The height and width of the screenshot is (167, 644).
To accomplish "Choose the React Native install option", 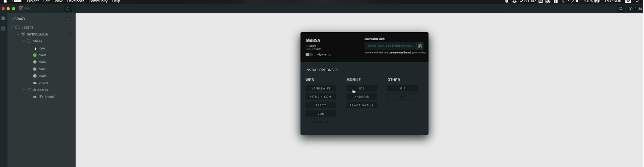I will coord(362,105).
